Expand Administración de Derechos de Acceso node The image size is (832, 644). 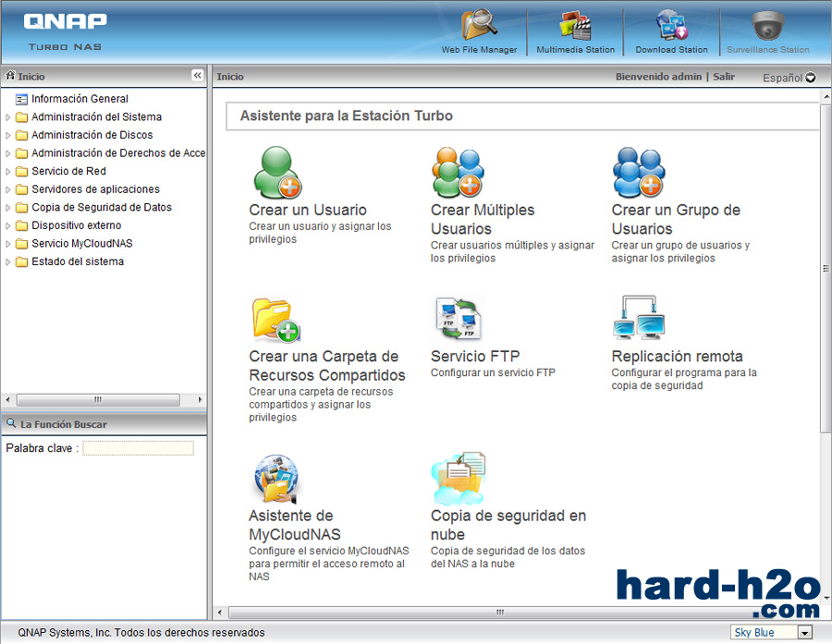[8, 153]
